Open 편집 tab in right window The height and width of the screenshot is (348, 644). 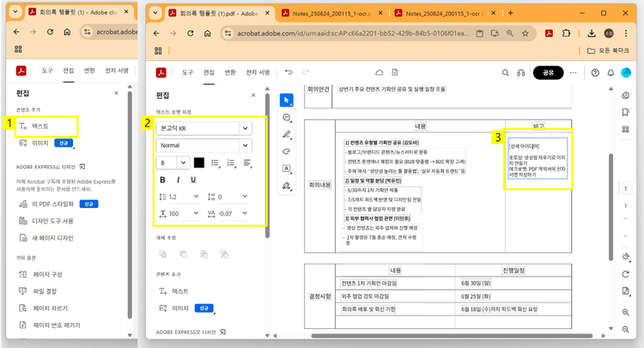click(209, 73)
